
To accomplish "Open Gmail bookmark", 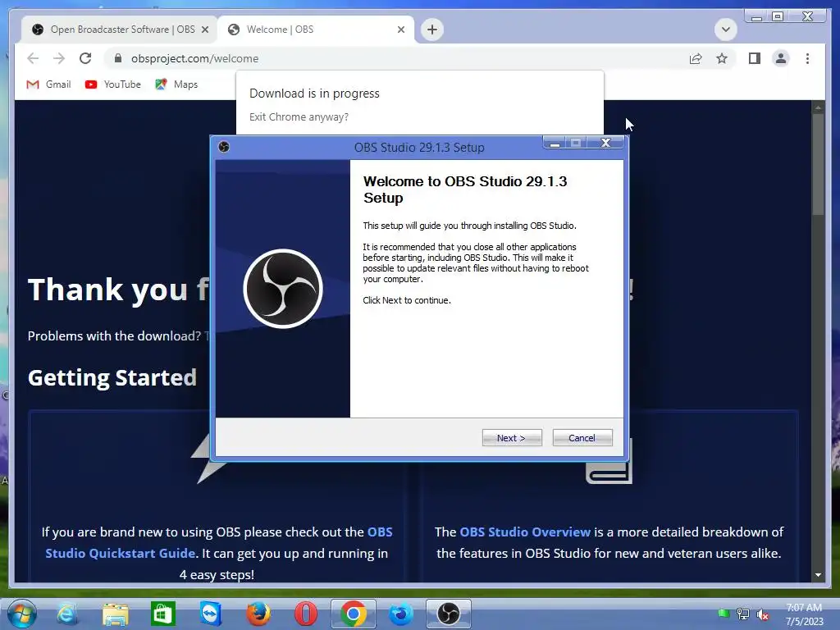I will tap(48, 84).
